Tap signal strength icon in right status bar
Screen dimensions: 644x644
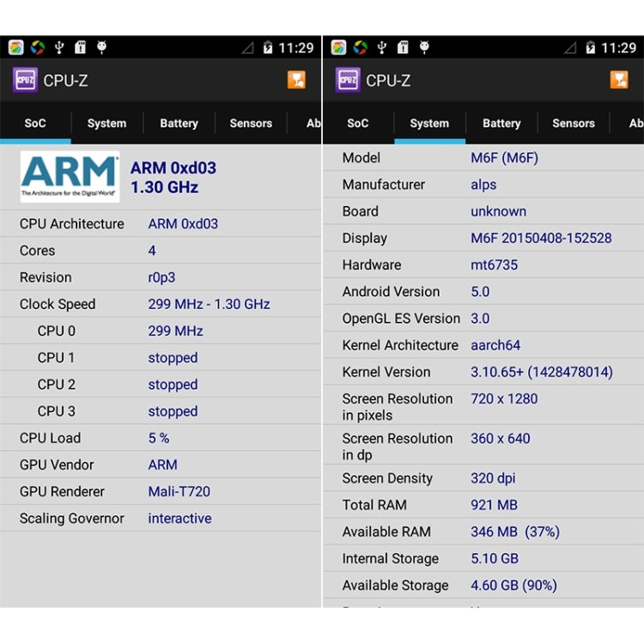tap(570, 48)
